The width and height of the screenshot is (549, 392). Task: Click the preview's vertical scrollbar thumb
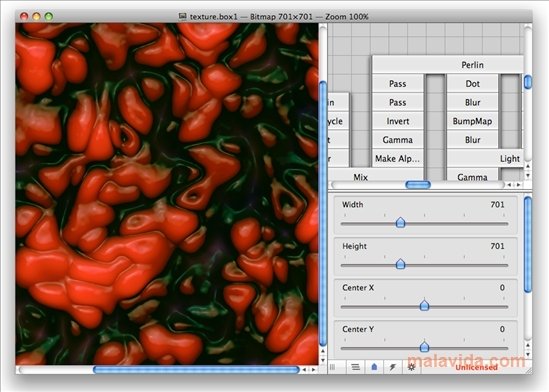[x=323, y=214]
